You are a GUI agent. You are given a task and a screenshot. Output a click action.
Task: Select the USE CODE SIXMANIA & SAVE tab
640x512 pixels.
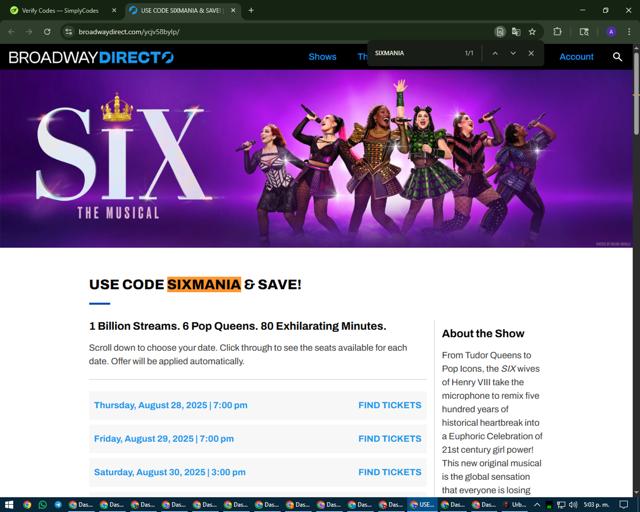pos(182,11)
